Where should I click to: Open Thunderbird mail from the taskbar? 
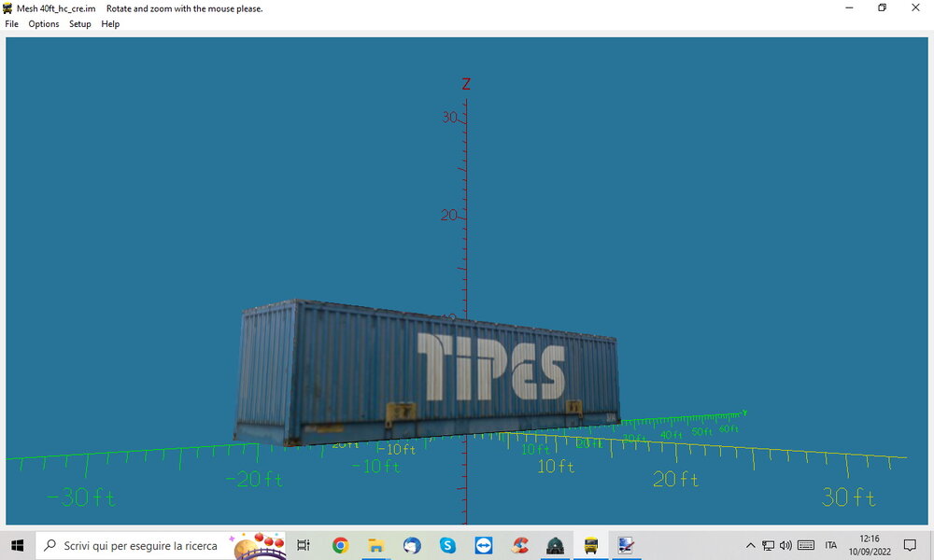(412, 545)
